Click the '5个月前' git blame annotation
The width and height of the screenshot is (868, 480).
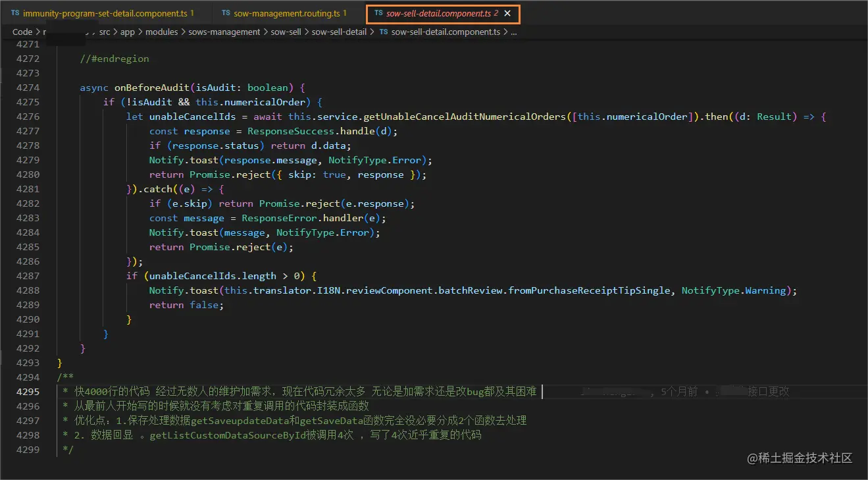[x=678, y=392]
